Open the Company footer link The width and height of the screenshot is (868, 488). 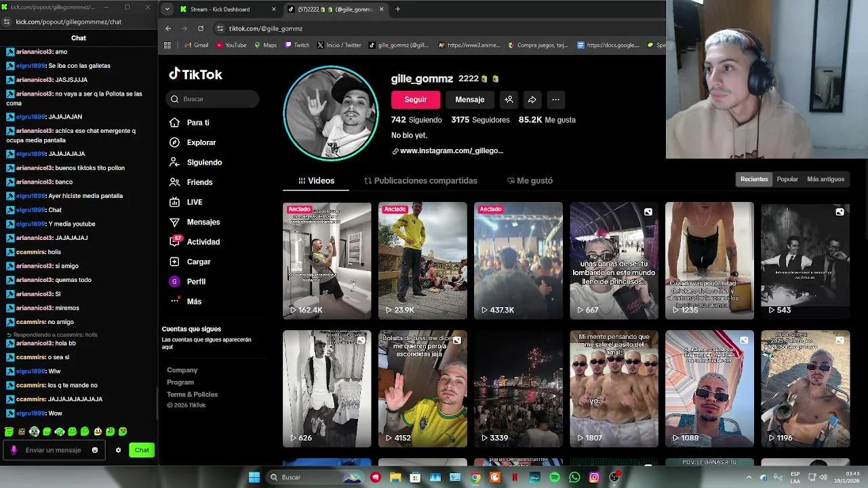pyautogui.click(x=182, y=370)
